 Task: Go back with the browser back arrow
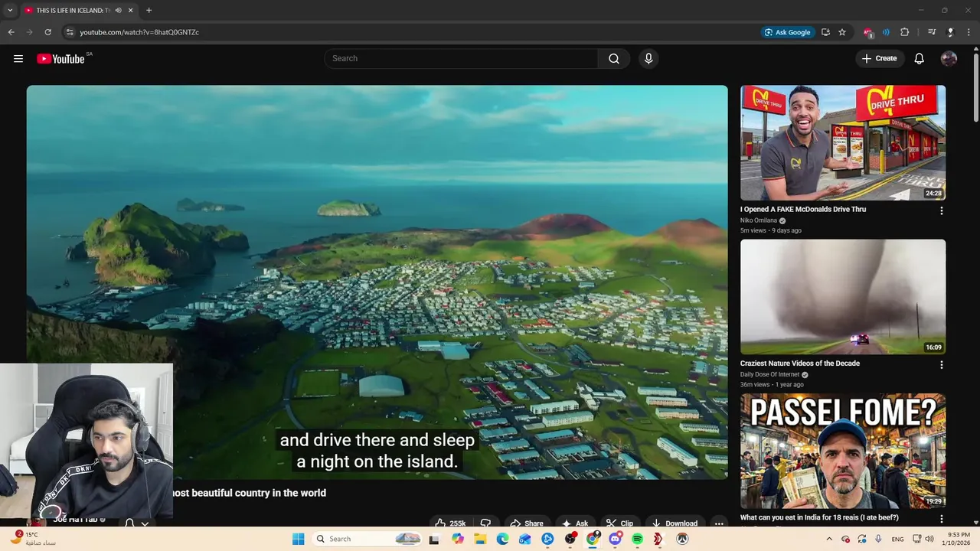coord(11,32)
